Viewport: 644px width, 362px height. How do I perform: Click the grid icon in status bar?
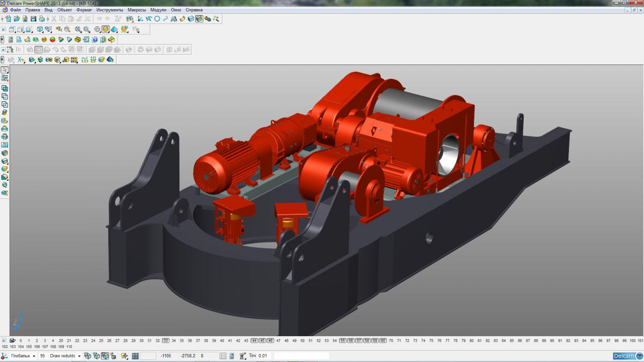coord(135,356)
